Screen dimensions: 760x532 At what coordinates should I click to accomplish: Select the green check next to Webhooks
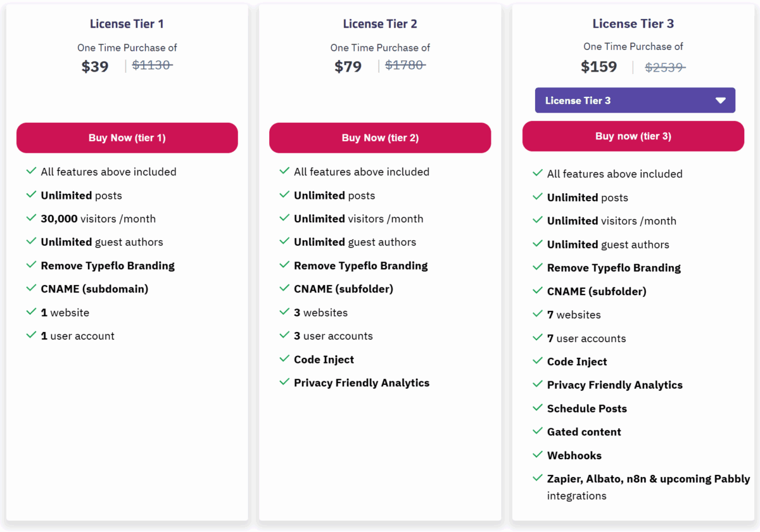coord(538,455)
